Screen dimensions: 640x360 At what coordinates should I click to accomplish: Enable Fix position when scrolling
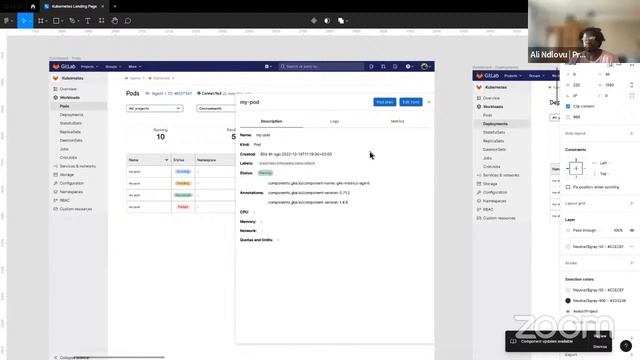568,187
